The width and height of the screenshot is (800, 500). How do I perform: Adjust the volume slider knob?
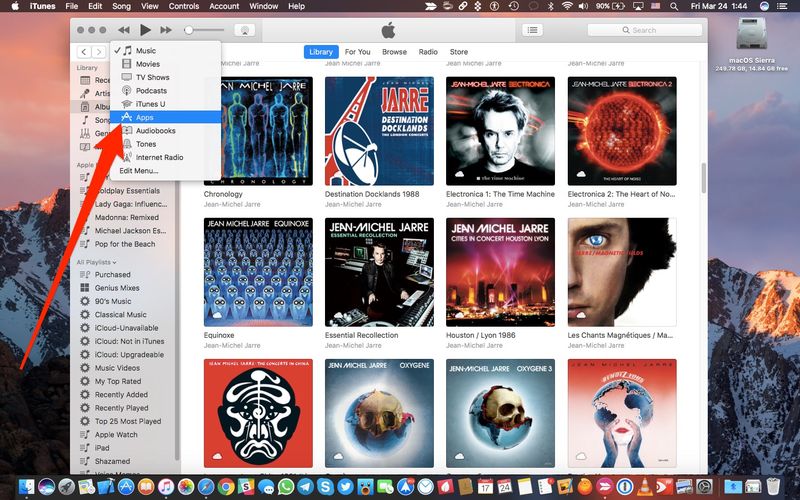point(189,30)
